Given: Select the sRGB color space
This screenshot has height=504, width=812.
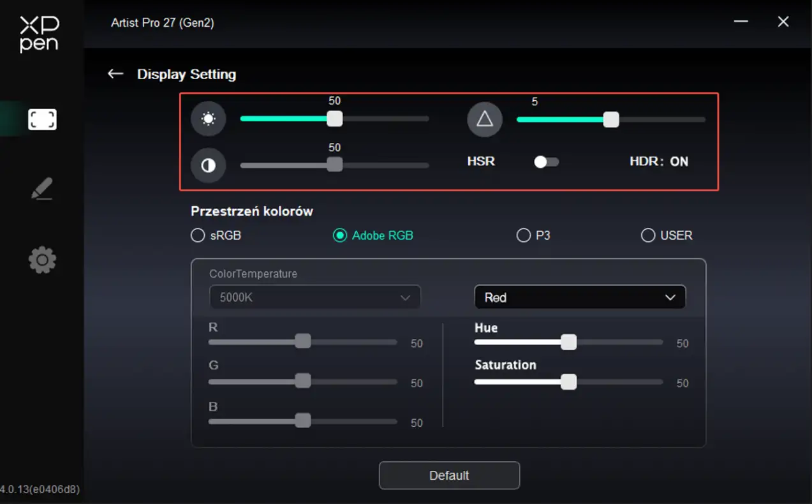Looking at the screenshot, I should tap(198, 235).
